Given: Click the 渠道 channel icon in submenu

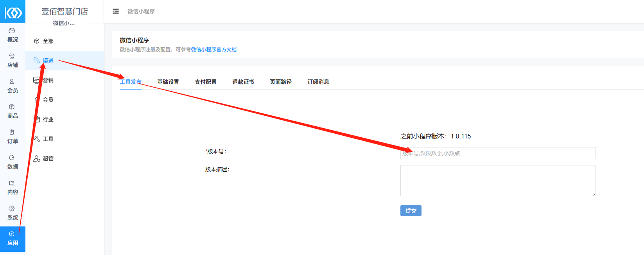Looking at the screenshot, I should point(37,61).
